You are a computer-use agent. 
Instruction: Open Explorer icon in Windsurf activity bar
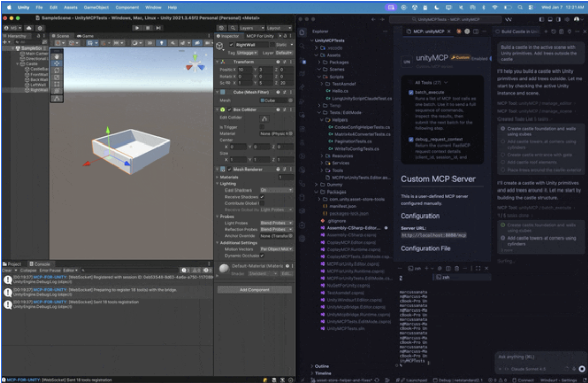pyautogui.click(x=302, y=32)
